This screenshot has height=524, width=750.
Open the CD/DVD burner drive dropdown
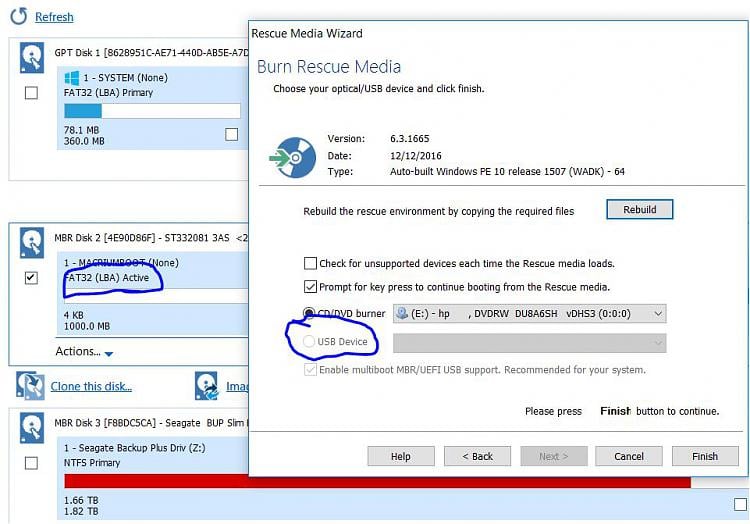coord(529,314)
